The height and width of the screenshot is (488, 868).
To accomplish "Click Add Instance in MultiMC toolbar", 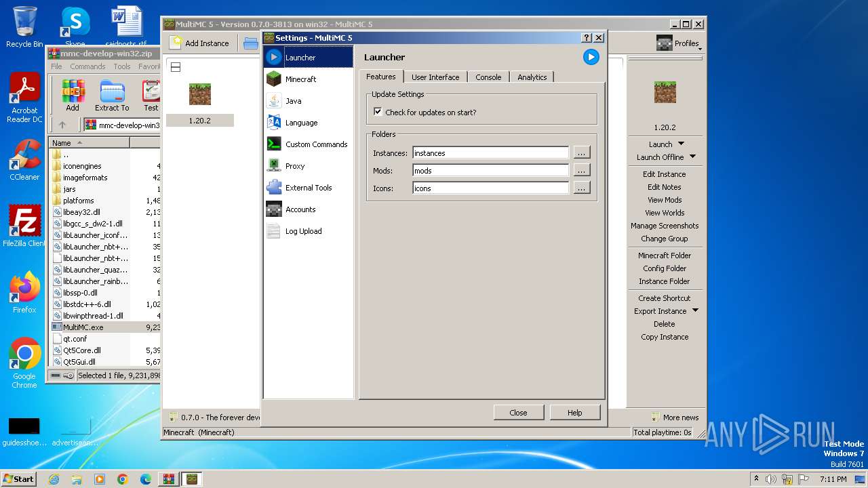I will 199,43.
